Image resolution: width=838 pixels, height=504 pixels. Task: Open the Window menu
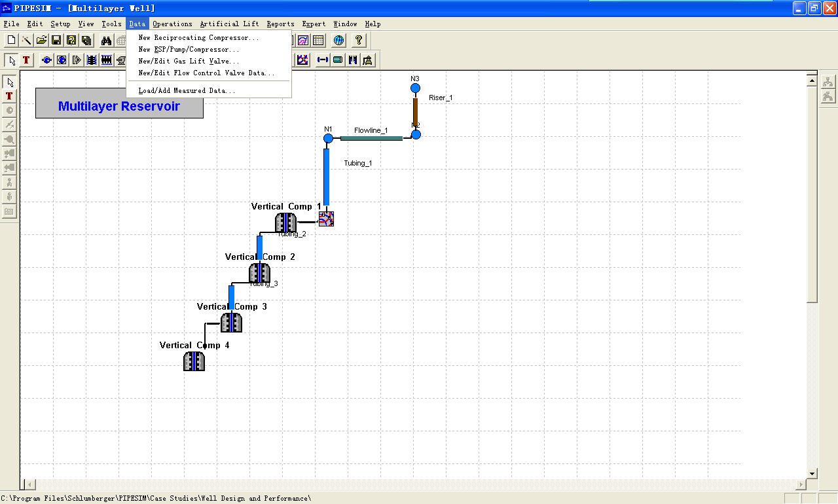tap(345, 24)
